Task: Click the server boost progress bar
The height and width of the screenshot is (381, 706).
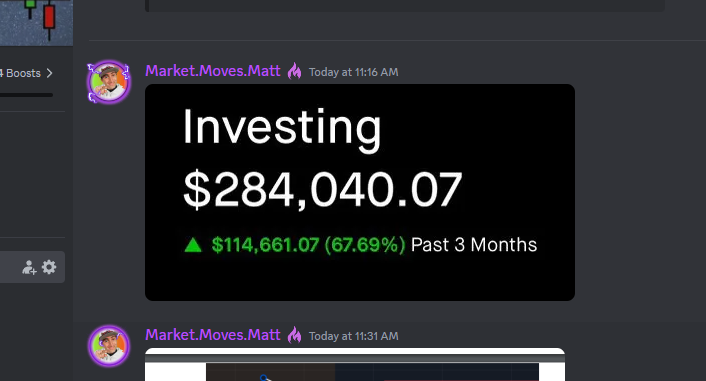Action: click(26, 95)
